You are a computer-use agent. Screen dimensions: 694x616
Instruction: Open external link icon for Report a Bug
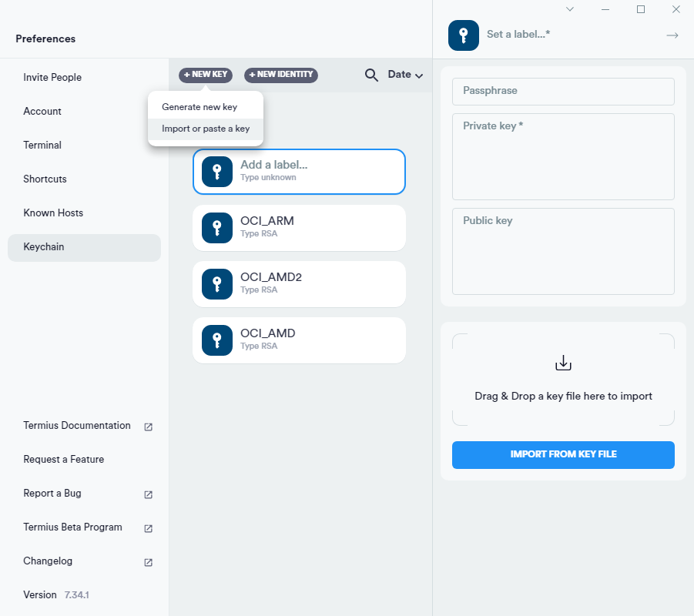pyautogui.click(x=148, y=494)
